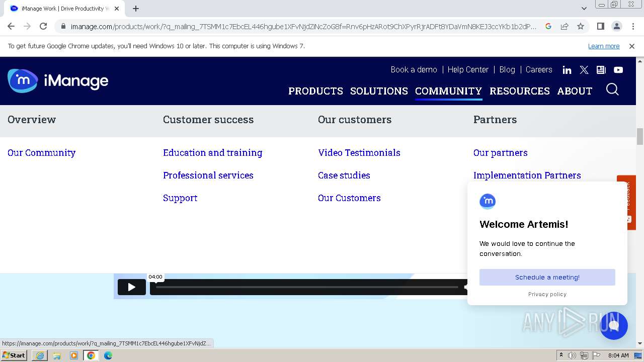
Task: Bookmark this page with star icon
Action: coord(581,26)
